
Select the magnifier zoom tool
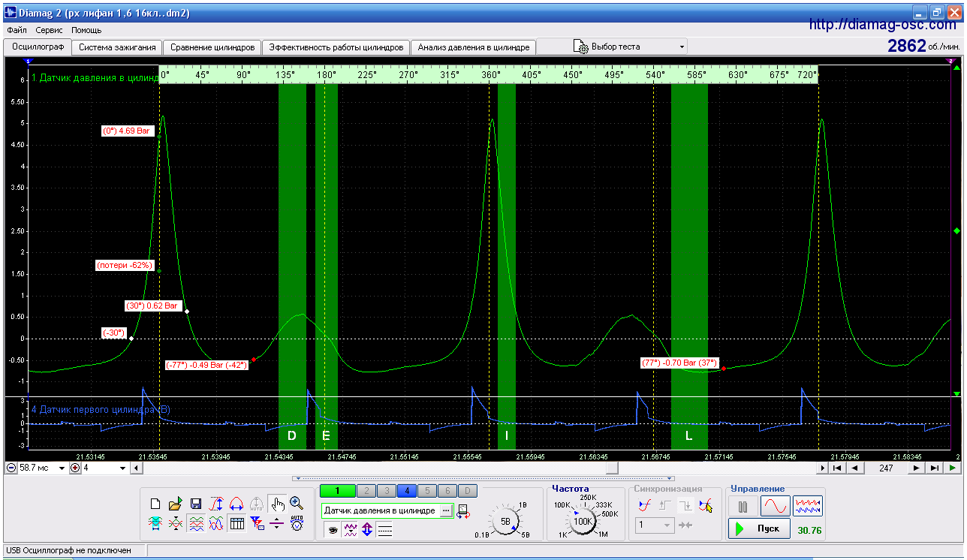(297, 504)
